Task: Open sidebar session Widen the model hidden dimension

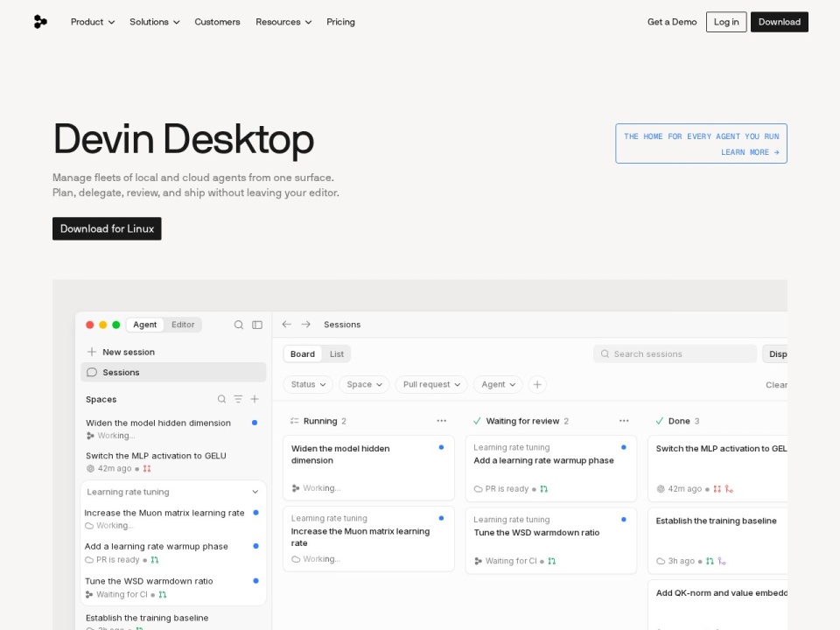Action: [173, 429]
